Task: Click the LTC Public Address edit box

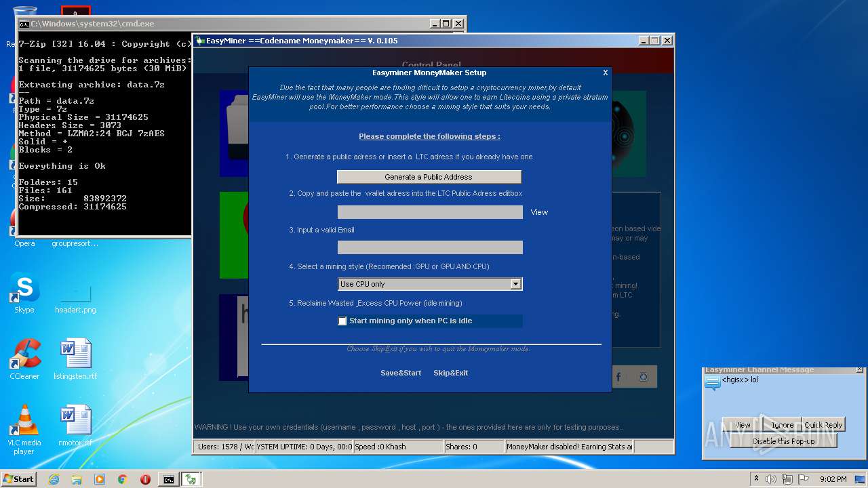Action: (x=430, y=212)
